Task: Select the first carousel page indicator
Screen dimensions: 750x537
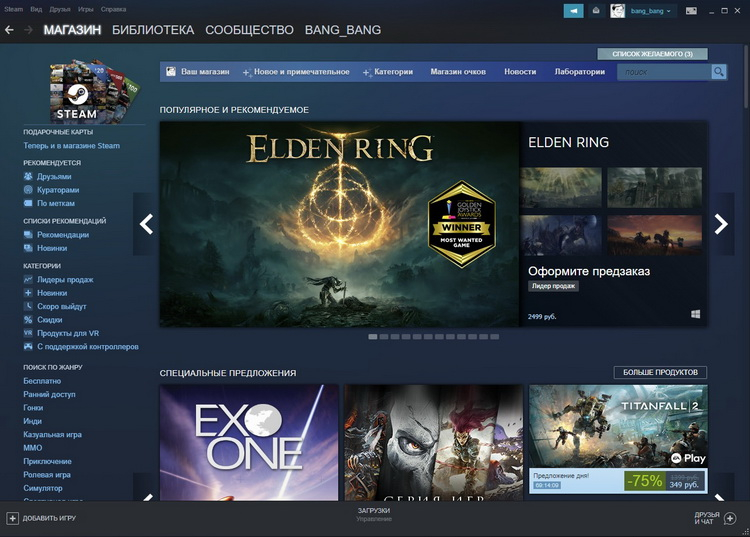Action: [373, 337]
